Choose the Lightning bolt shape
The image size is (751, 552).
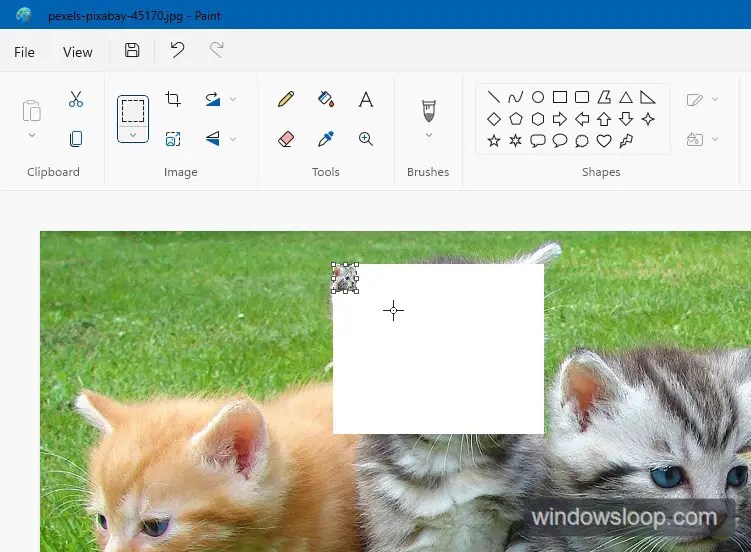(626, 140)
